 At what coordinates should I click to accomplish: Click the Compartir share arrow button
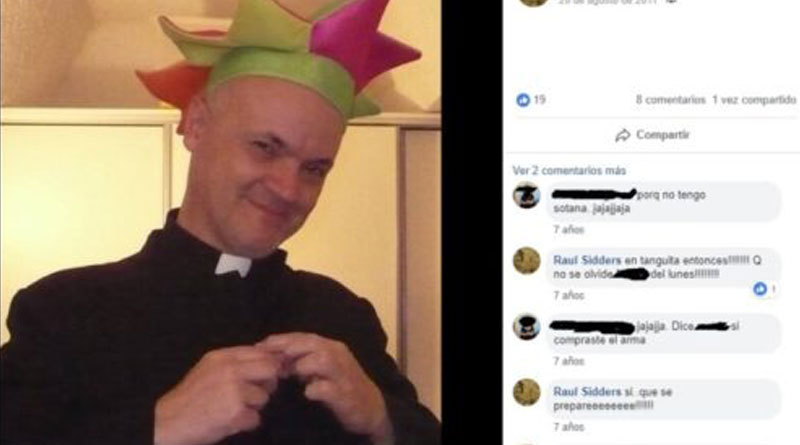pos(652,135)
